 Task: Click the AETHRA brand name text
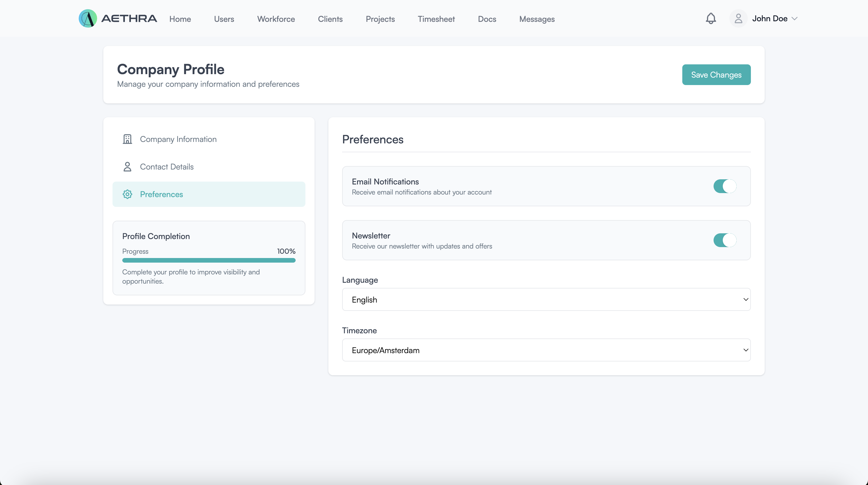point(129,19)
